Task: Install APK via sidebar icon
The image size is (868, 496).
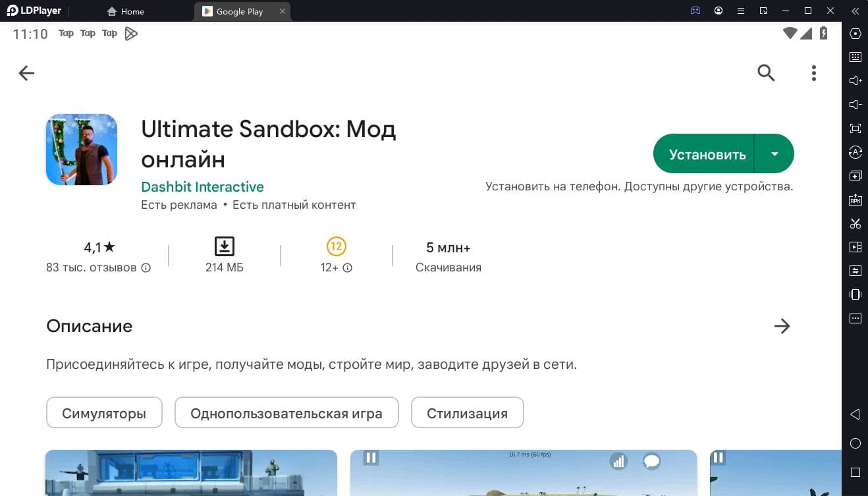Action: coord(855,200)
